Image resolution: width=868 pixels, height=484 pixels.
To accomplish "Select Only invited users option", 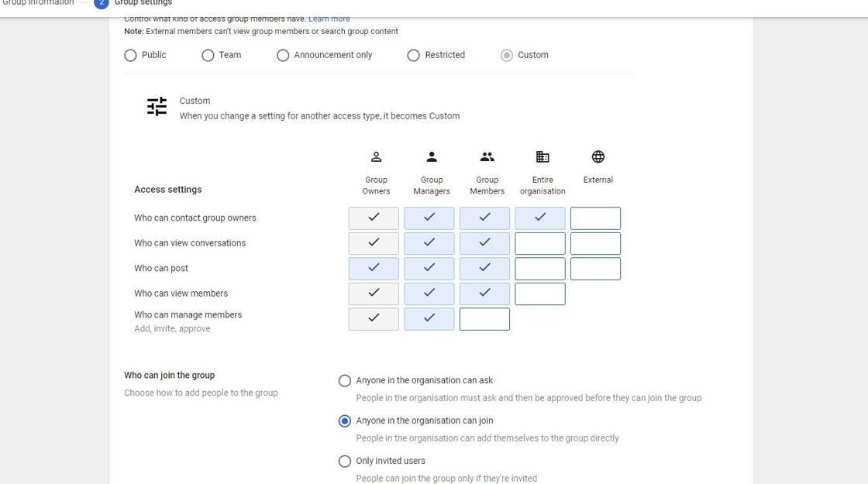I will pyautogui.click(x=345, y=462).
